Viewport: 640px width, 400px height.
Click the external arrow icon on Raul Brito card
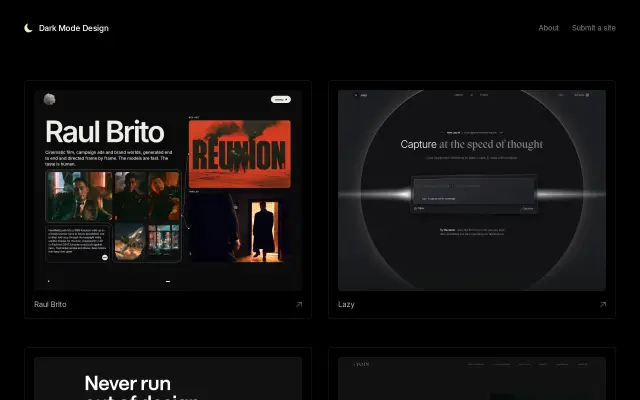pyautogui.click(x=299, y=304)
